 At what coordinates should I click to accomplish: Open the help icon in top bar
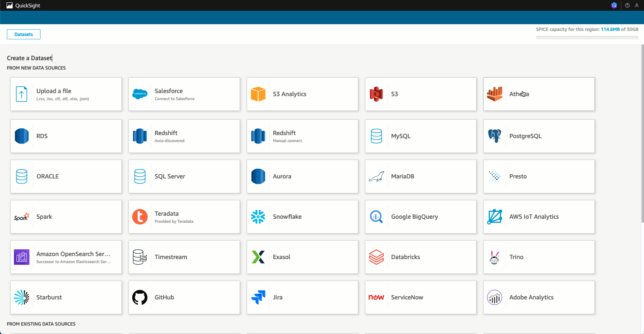tap(627, 5)
